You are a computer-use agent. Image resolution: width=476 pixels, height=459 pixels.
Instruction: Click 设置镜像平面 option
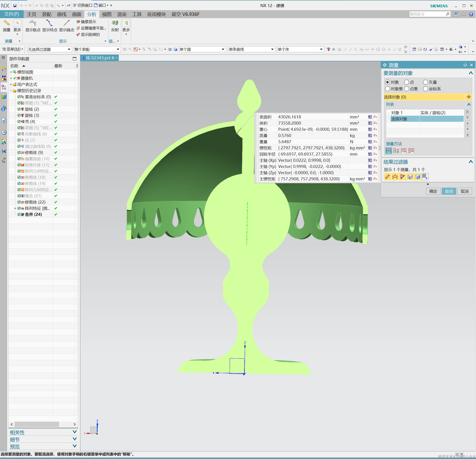tap(91, 28)
